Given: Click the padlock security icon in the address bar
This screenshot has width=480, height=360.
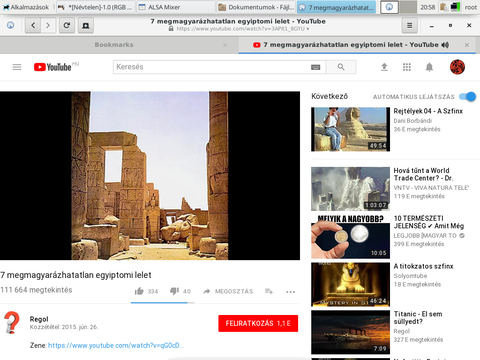Looking at the screenshot, I should click(171, 29).
